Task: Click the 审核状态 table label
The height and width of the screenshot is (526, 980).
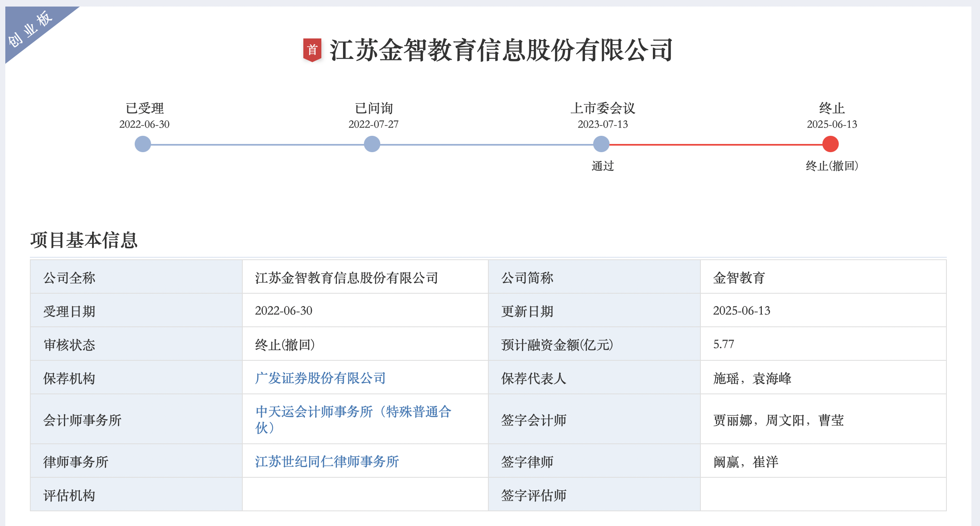Action: [69, 345]
